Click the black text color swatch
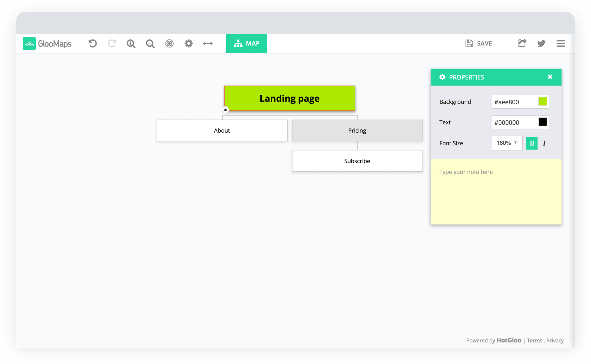 [x=542, y=122]
